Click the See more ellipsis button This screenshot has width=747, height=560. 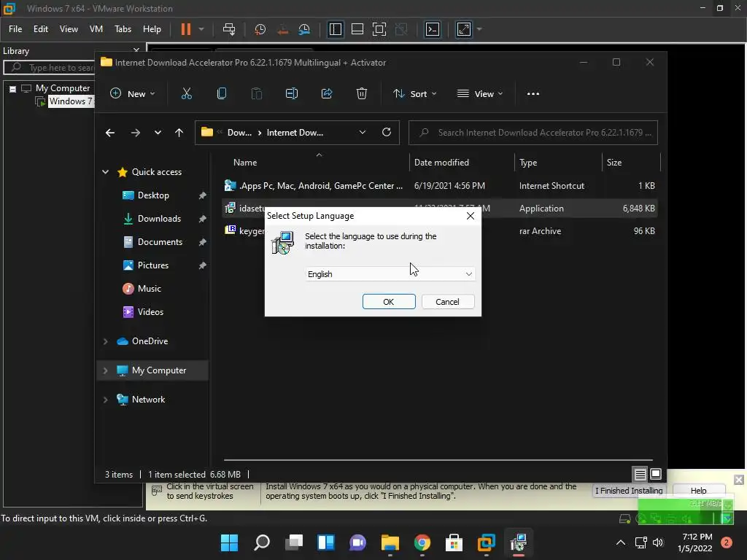(533, 94)
